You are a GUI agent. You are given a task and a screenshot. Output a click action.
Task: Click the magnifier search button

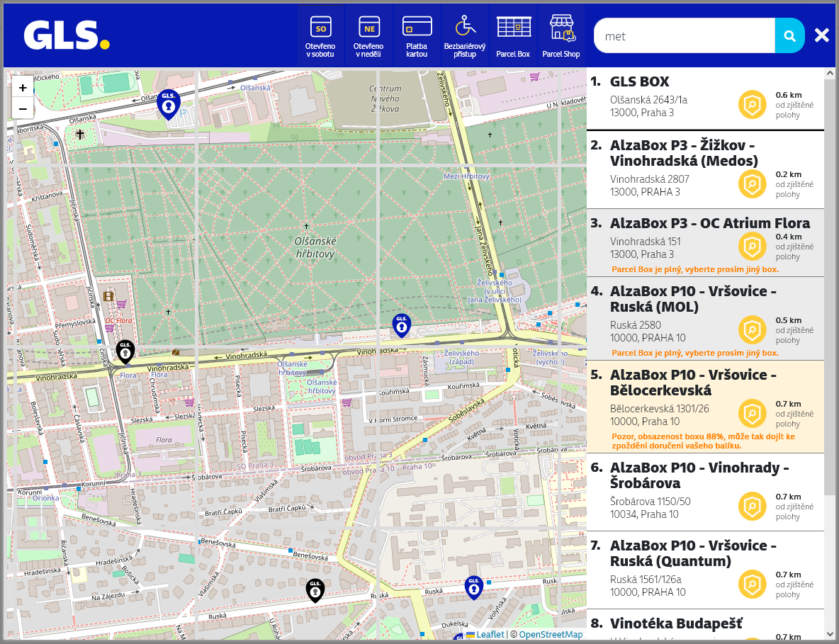point(790,36)
